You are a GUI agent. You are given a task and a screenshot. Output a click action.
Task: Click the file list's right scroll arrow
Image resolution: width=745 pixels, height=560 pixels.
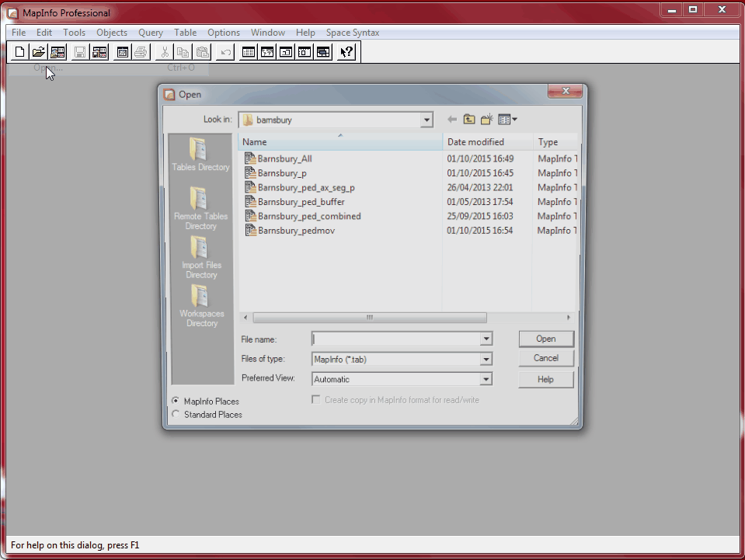click(568, 318)
